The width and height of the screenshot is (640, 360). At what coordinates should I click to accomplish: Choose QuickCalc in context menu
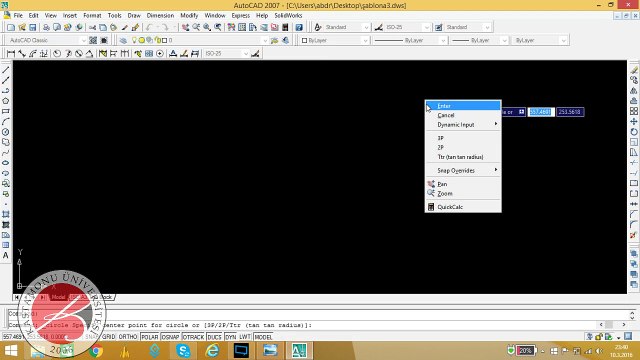pyautogui.click(x=463, y=207)
